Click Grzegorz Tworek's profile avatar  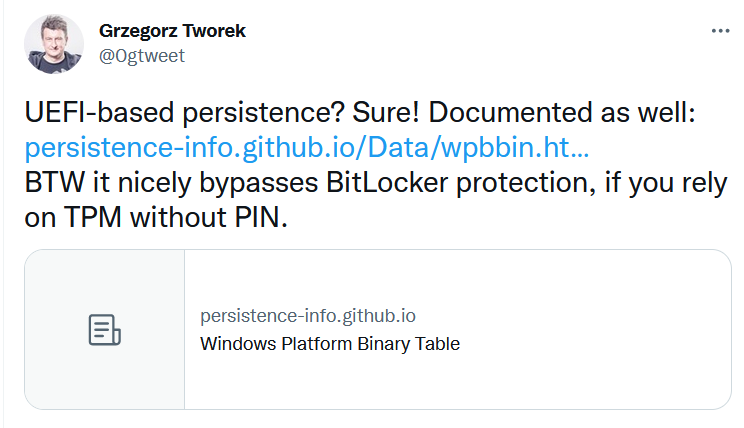tap(54, 44)
